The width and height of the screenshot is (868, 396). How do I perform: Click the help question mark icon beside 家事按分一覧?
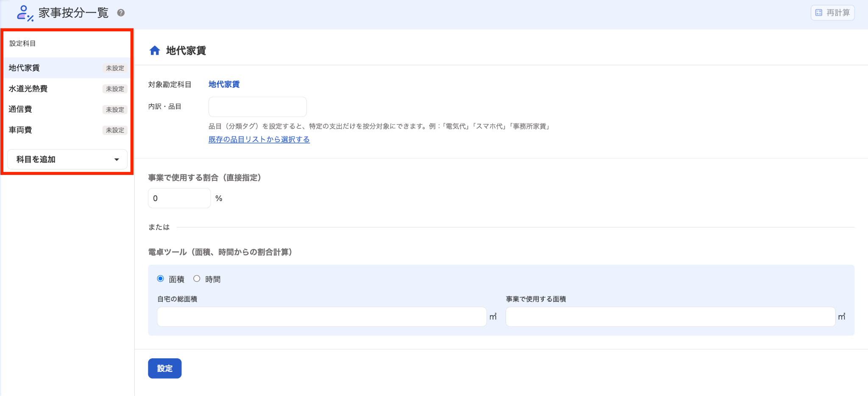click(121, 13)
